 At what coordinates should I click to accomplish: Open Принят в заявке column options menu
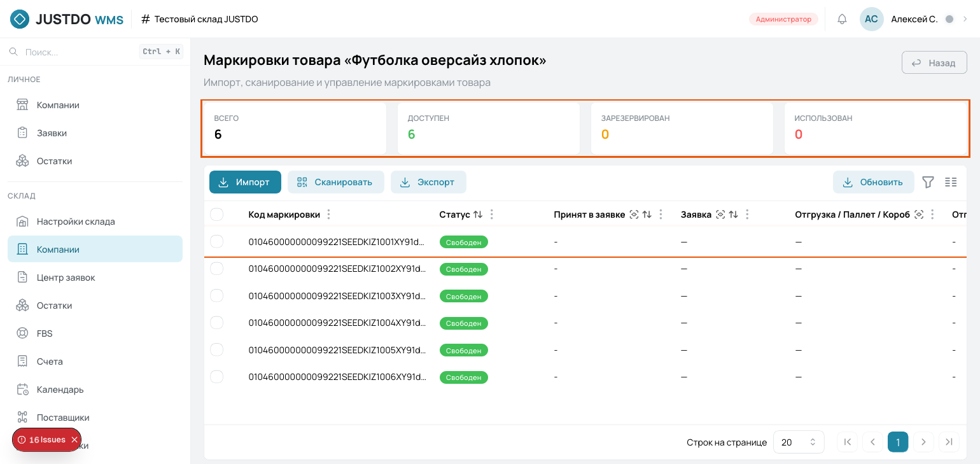point(661,214)
